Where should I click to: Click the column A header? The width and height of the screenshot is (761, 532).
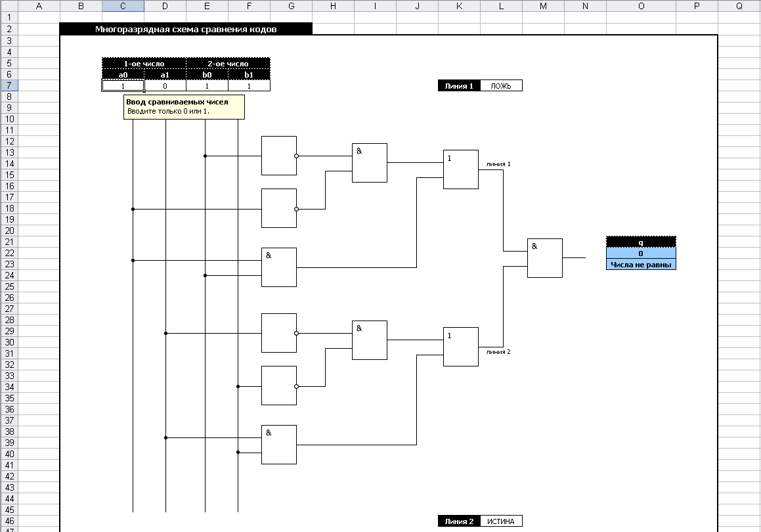tap(39, 6)
